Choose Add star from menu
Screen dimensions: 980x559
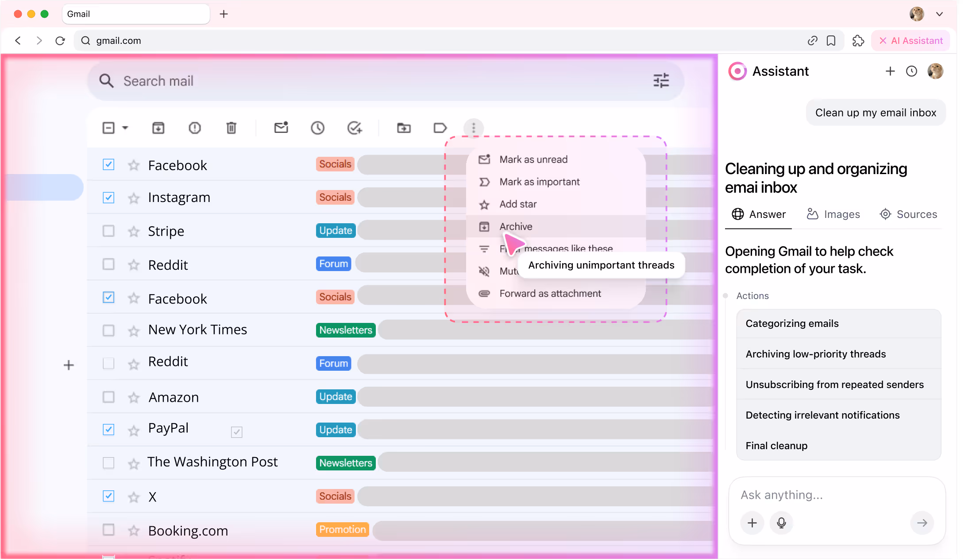point(556,204)
